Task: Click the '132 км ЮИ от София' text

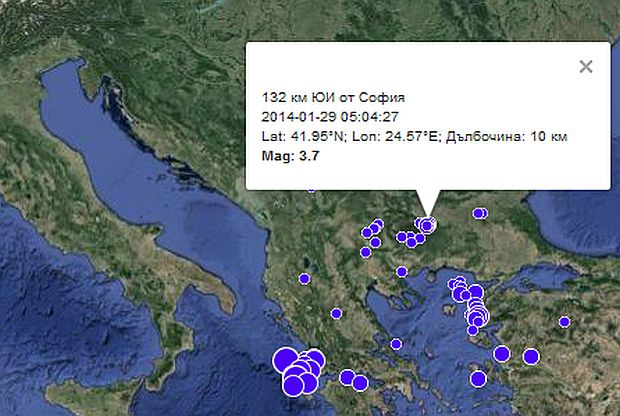Action: coord(333,97)
